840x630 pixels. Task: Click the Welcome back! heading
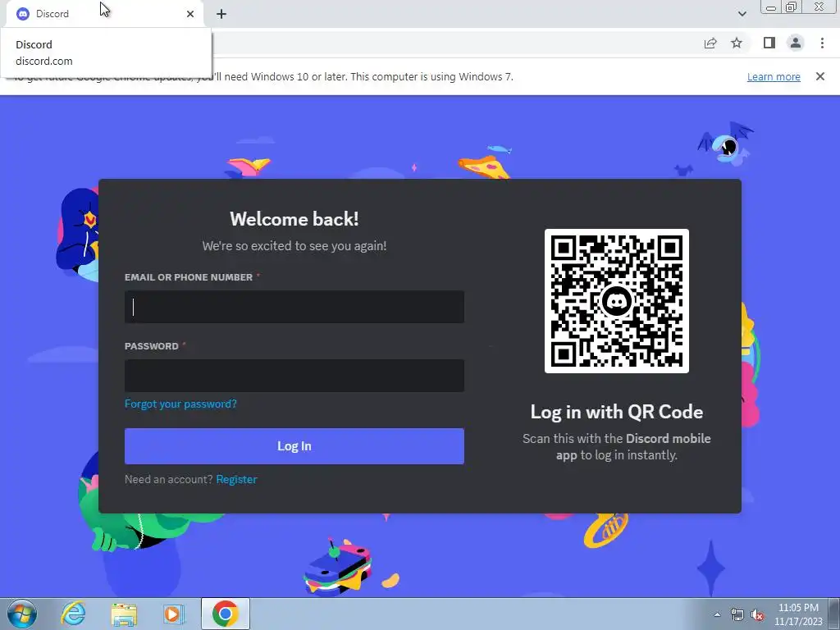[294, 219]
